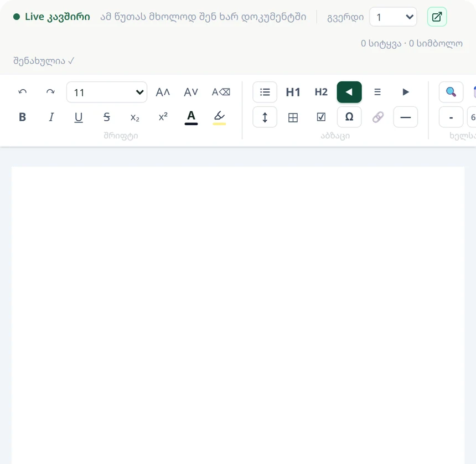Open the font size dropdown showing 11
The image size is (476, 464).
coord(107,92)
